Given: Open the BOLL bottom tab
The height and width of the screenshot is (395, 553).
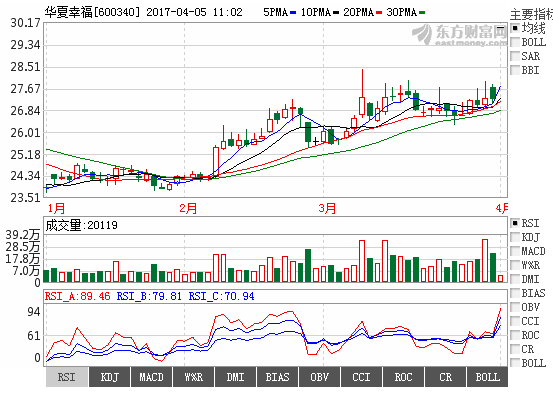Looking at the screenshot, I should click(x=487, y=377).
